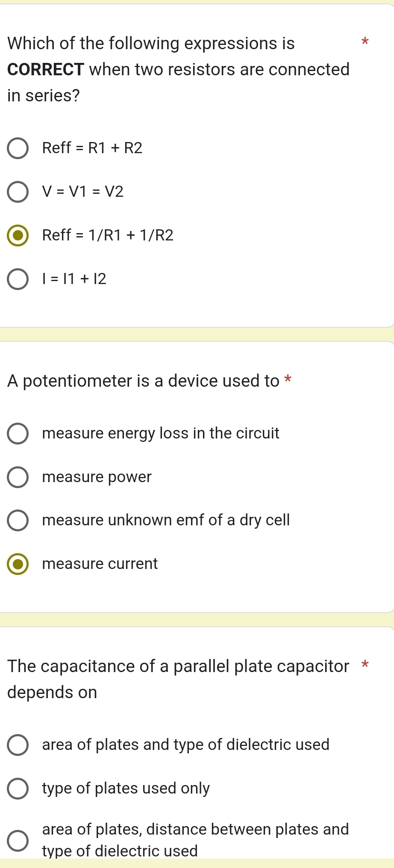This screenshot has width=394, height=868.
Task: Choose the answer V = V1 = V2
Action: (x=18, y=192)
